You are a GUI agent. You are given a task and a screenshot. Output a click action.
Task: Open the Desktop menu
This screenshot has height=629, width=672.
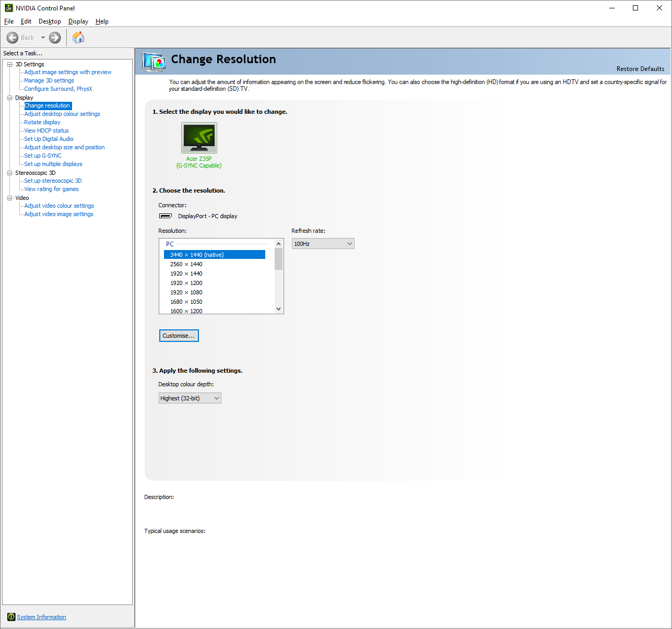click(50, 21)
